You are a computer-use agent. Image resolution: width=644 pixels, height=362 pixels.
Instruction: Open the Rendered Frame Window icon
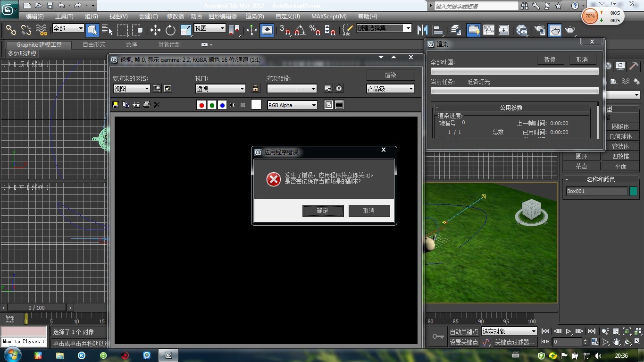555,30
